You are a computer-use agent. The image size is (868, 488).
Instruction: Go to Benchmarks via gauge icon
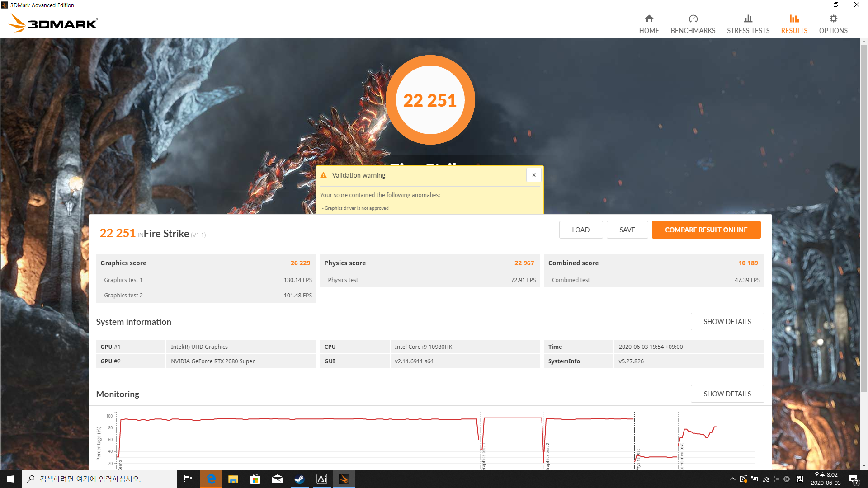(693, 19)
